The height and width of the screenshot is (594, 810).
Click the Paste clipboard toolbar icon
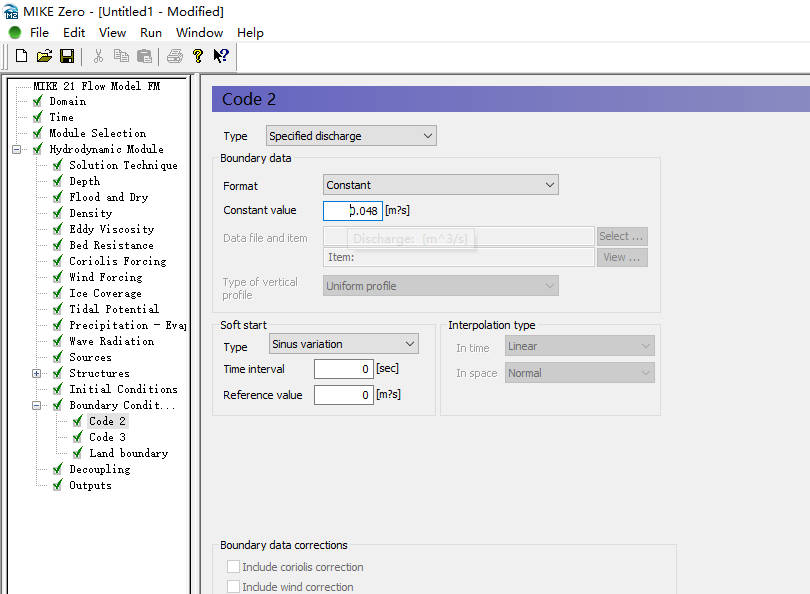(145, 56)
